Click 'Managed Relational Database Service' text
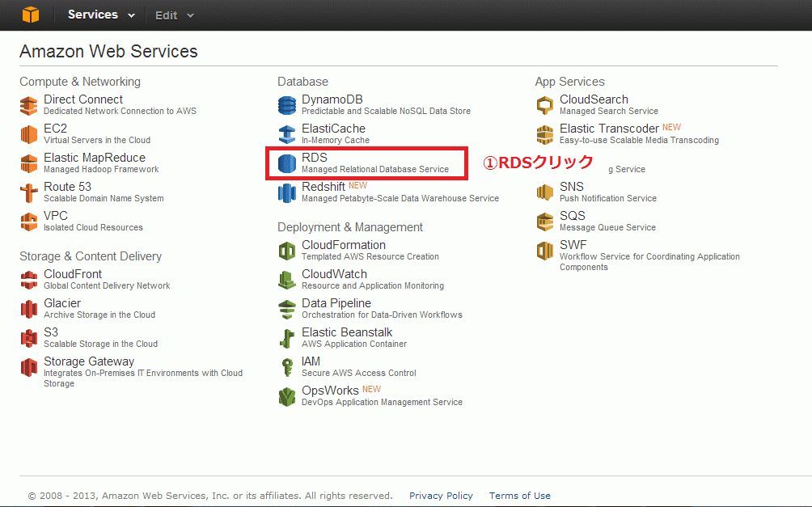This screenshot has width=812, height=507. pyautogui.click(x=375, y=169)
